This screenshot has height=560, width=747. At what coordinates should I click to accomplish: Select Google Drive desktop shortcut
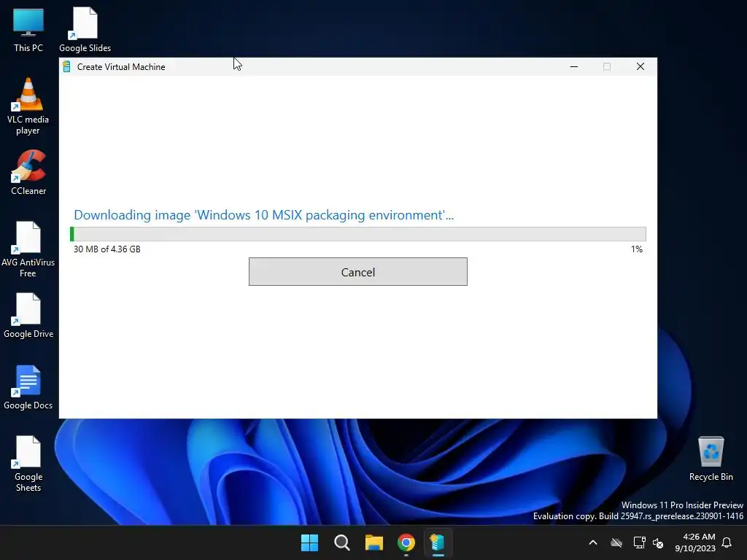28,316
